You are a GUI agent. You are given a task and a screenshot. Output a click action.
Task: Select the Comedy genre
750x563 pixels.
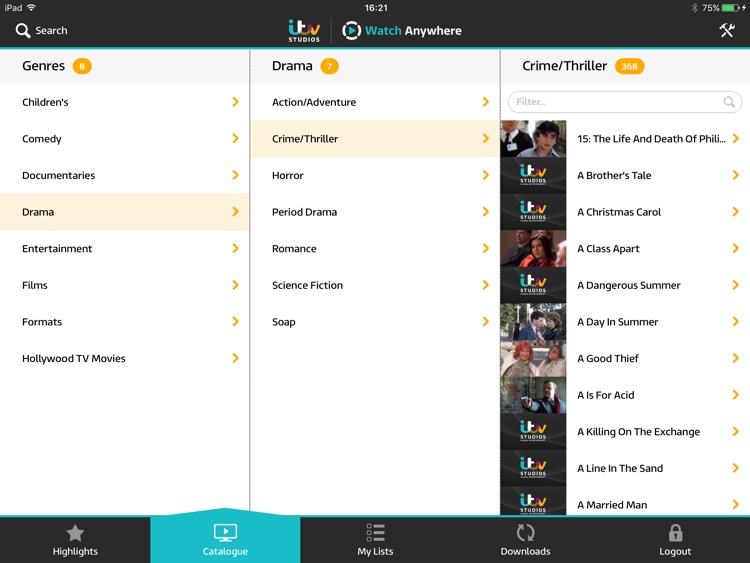point(124,139)
